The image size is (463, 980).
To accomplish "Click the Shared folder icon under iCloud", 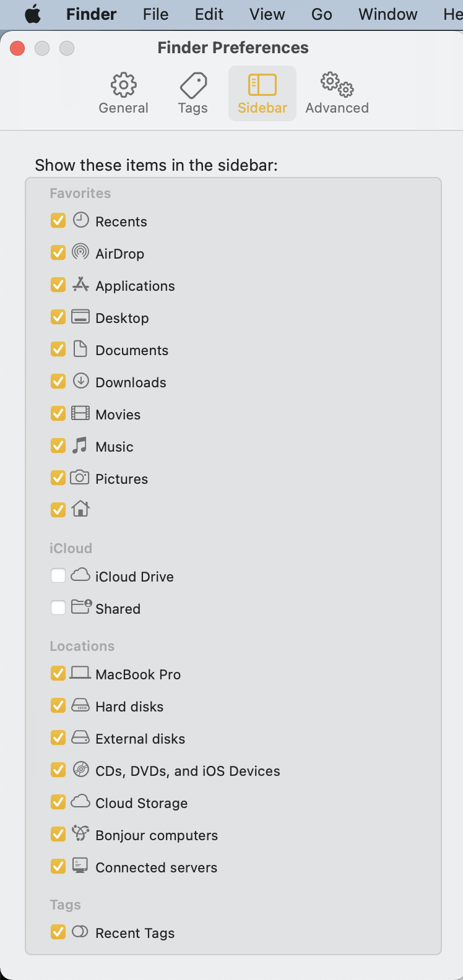I will coord(81,607).
